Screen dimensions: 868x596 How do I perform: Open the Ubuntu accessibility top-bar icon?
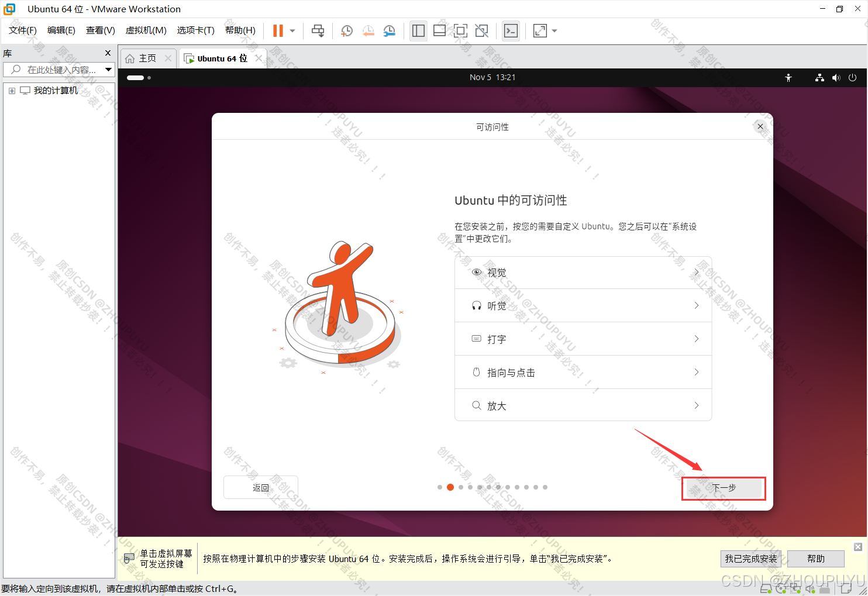point(788,77)
